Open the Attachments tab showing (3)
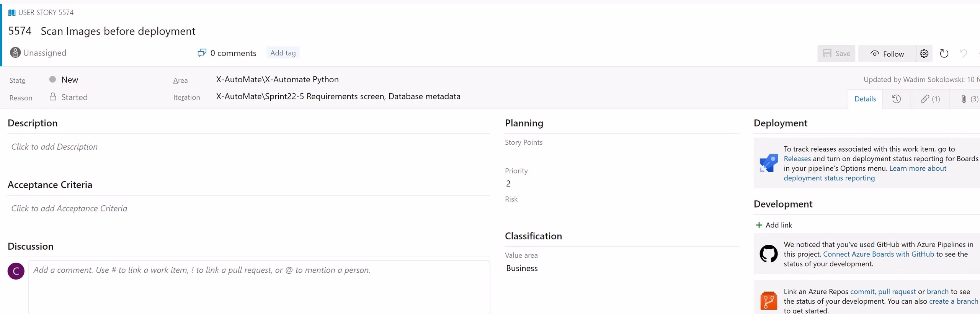The width and height of the screenshot is (980, 314). coord(970,99)
